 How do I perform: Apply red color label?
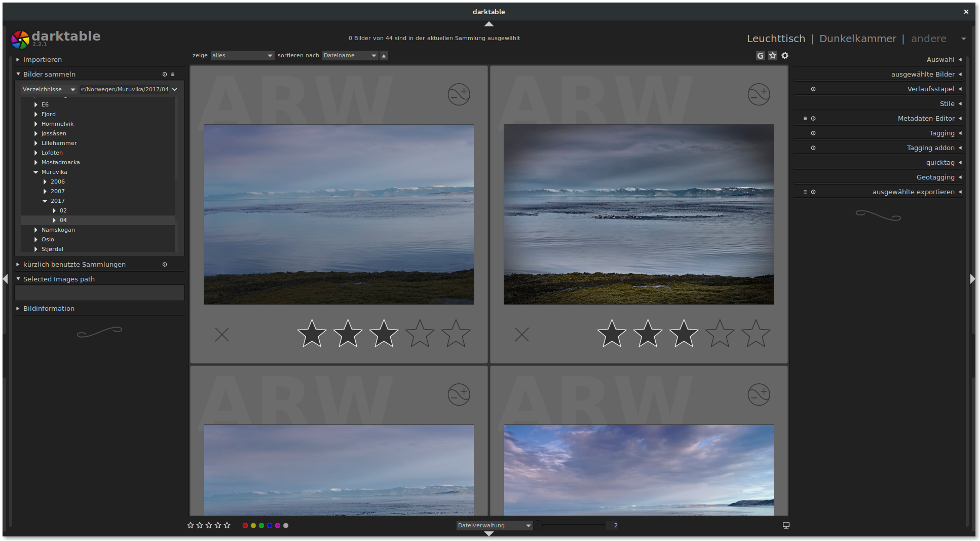coord(245,526)
